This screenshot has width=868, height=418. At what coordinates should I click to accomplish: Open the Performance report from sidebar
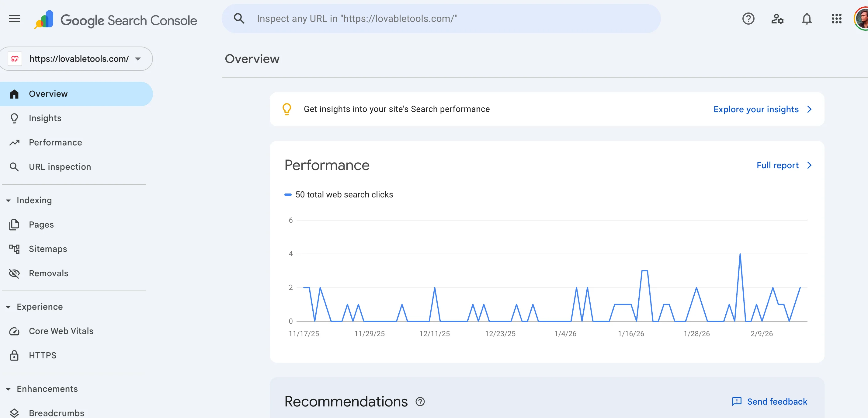tap(55, 142)
